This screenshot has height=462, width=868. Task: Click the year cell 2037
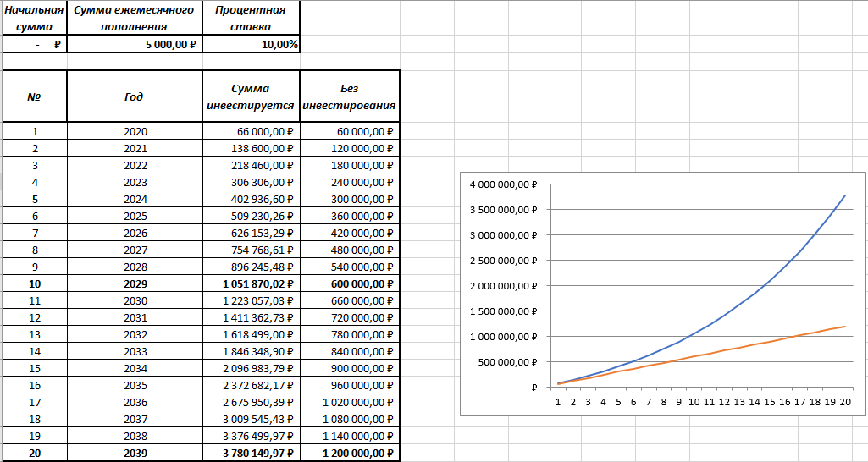(x=135, y=420)
